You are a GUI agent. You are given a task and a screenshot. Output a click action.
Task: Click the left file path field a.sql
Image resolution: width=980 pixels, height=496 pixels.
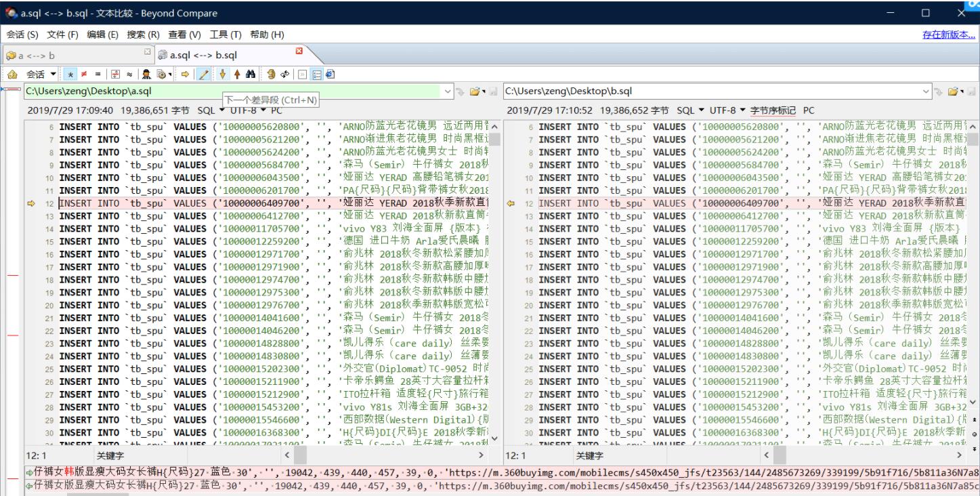(237, 91)
